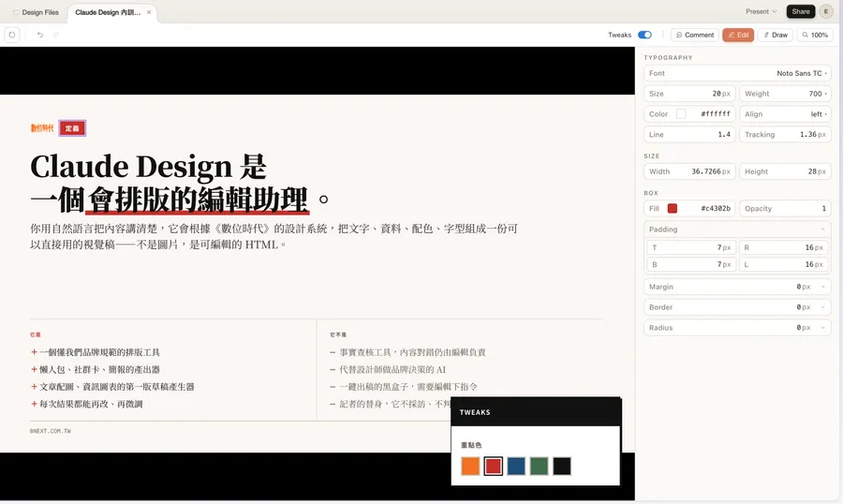Click the orange 數位時代 label
Viewport: 843px width, 504px height.
click(x=42, y=128)
